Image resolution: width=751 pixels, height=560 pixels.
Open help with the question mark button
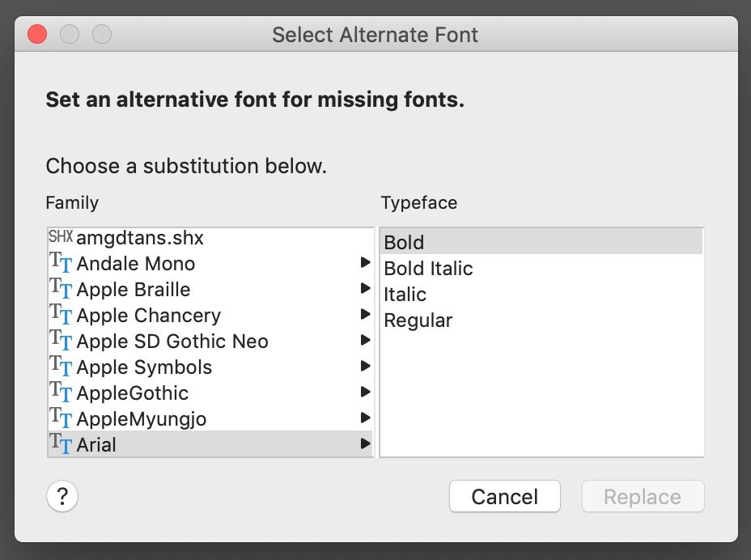(x=62, y=496)
